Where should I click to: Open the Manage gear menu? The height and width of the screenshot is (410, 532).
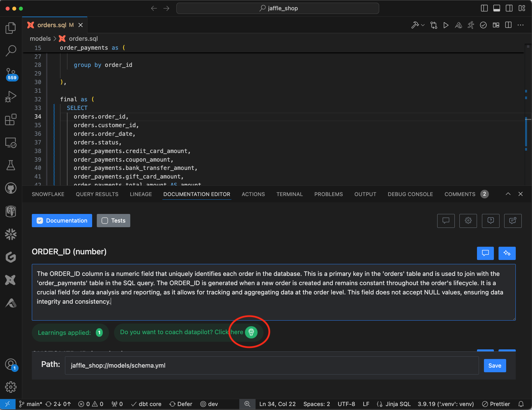click(x=11, y=387)
